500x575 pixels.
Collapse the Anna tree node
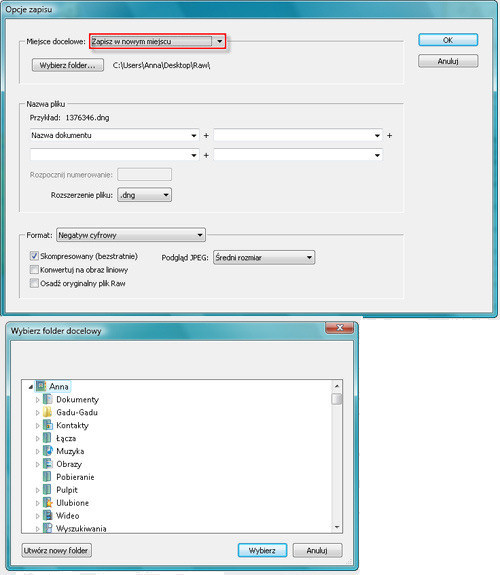coord(31,387)
